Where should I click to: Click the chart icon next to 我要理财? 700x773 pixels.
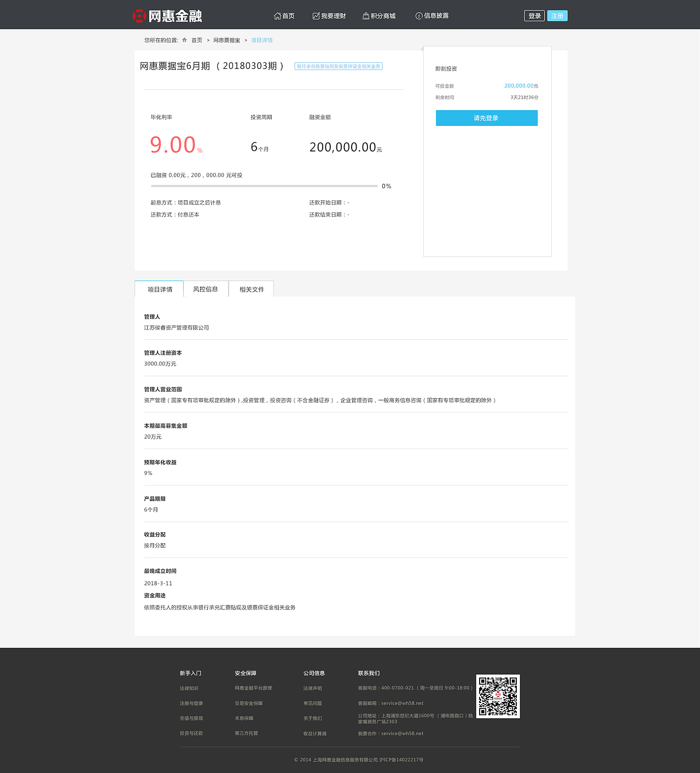coord(315,15)
